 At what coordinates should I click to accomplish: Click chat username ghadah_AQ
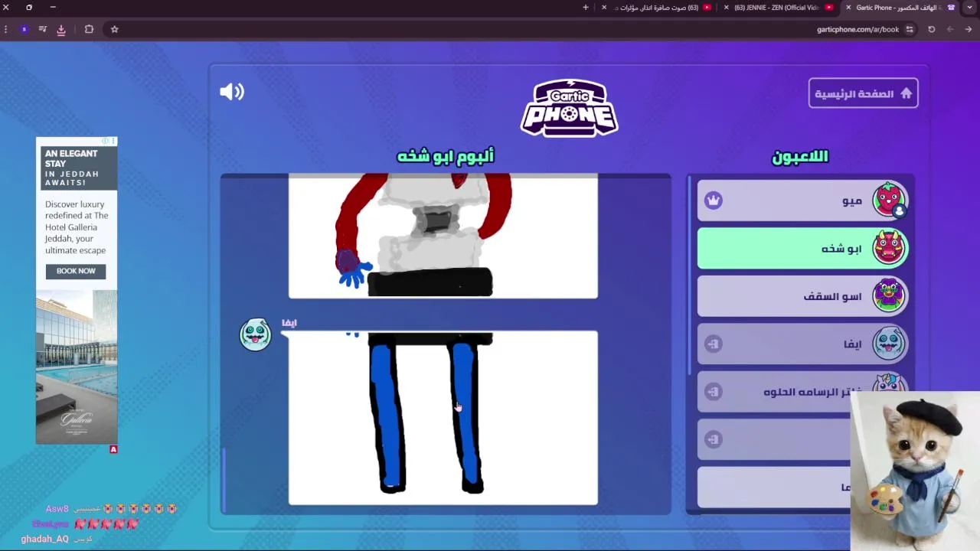coord(44,539)
